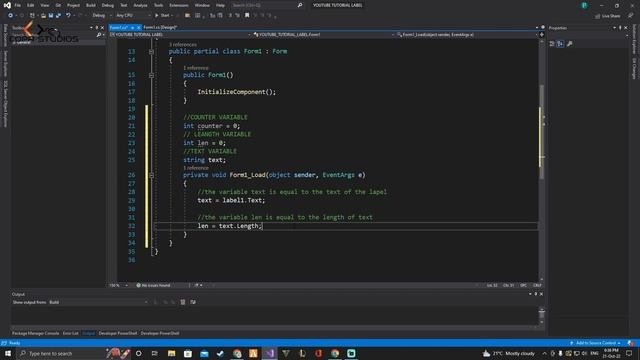Click the Start debugging button
This screenshot has width=640, height=360.
(163, 16)
